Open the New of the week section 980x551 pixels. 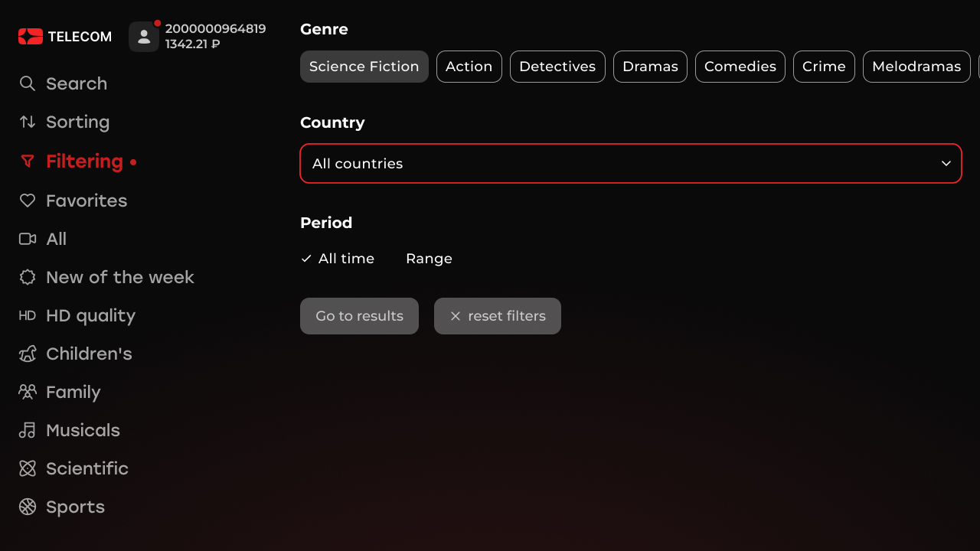(119, 277)
